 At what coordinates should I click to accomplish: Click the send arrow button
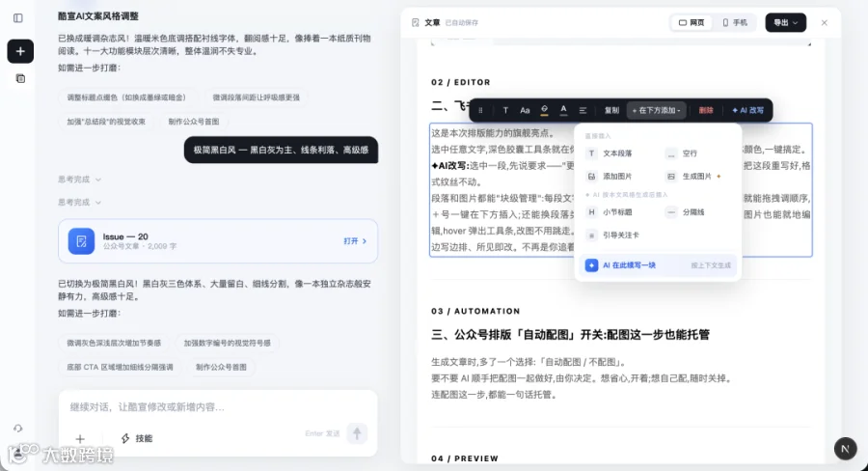(357, 433)
